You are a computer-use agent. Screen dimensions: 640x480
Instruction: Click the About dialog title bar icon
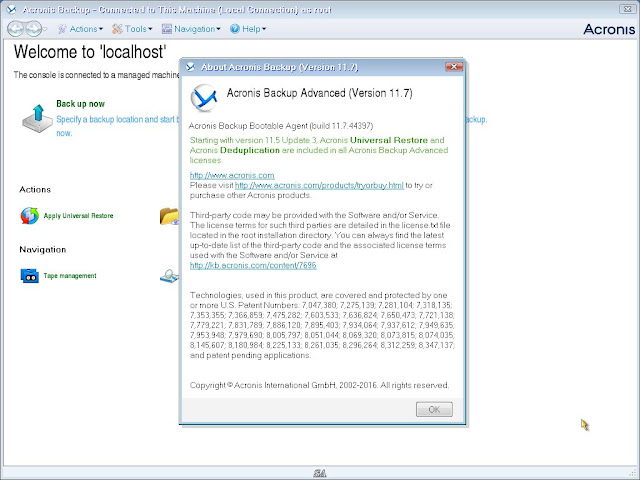(x=191, y=67)
